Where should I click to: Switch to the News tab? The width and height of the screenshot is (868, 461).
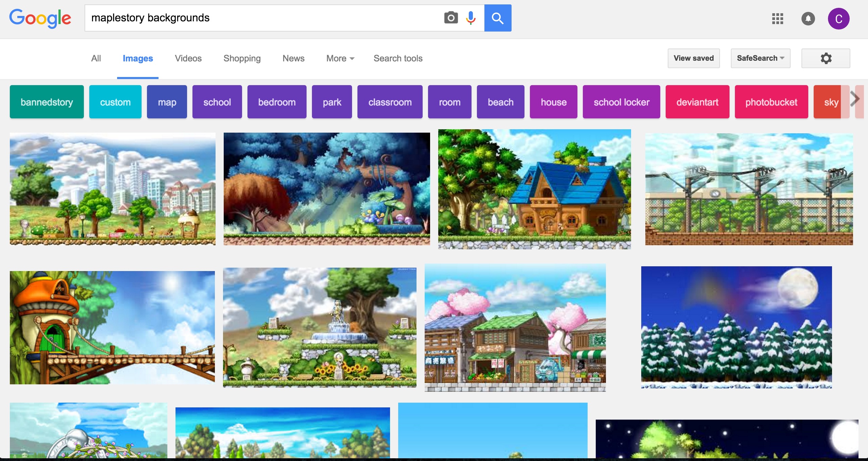pyautogui.click(x=293, y=58)
